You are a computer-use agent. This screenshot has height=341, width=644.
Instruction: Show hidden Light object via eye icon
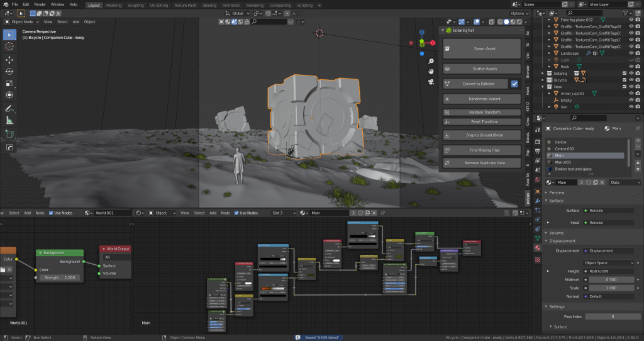[x=631, y=60]
